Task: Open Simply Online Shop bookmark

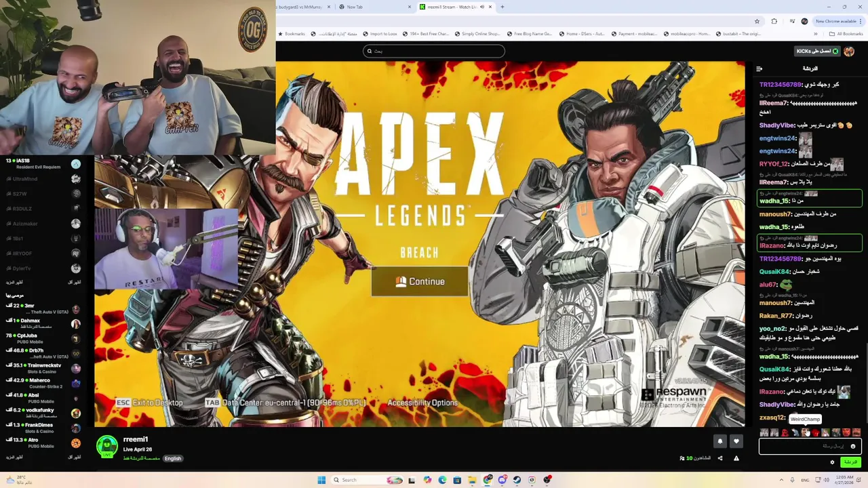Action: (477, 34)
